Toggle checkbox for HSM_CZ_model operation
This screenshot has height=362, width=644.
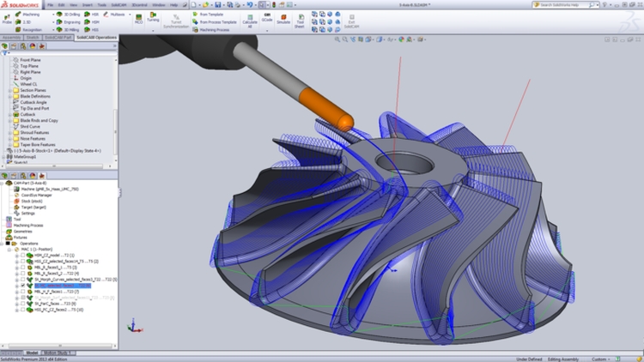pyautogui.click(x=23, y=256)
